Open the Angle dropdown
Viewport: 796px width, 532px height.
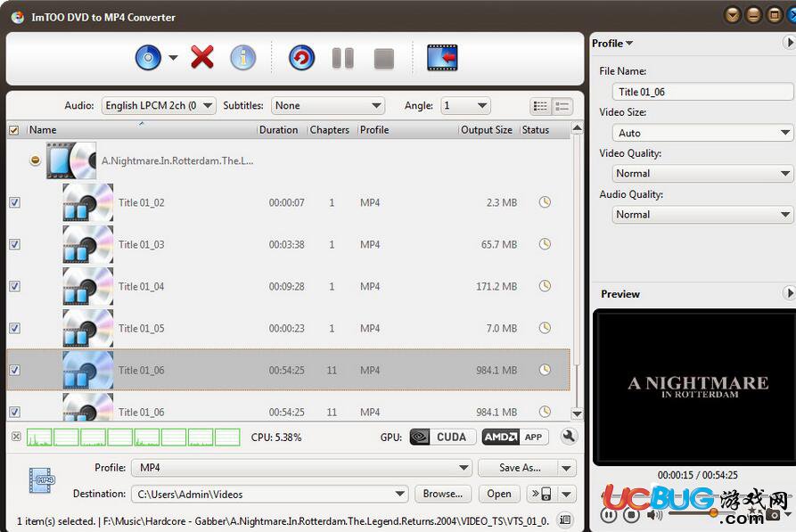pos(465,105)
